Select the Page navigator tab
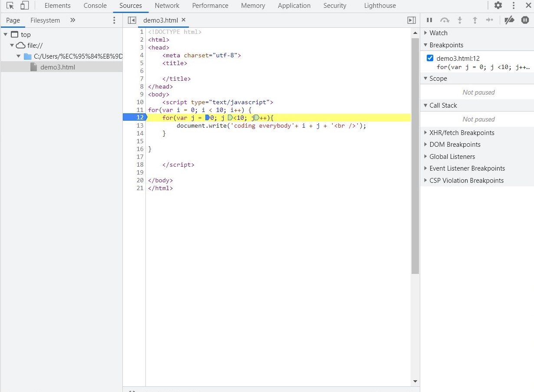This screenshot has width=534, height=392. coord(13,20)
